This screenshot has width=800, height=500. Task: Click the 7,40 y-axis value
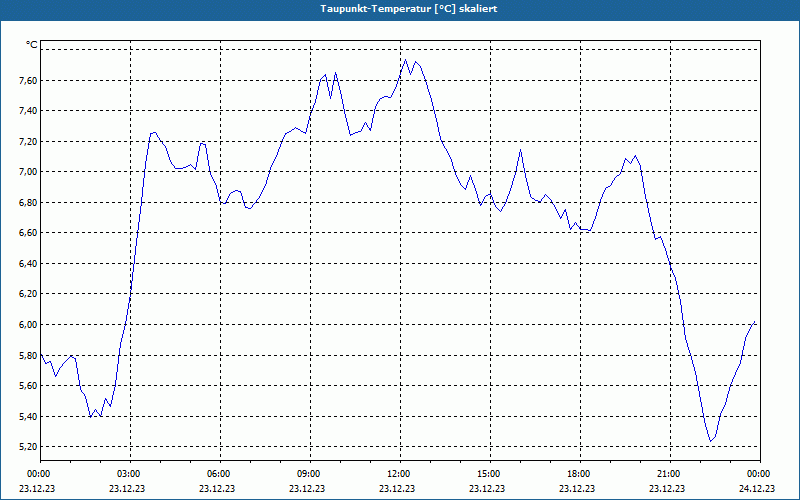(28, 111)
